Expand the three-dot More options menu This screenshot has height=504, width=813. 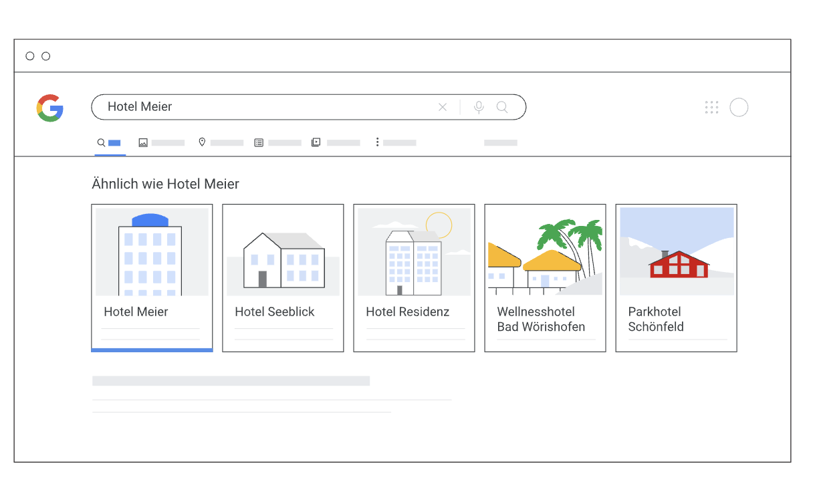click(x=378, y=142)
